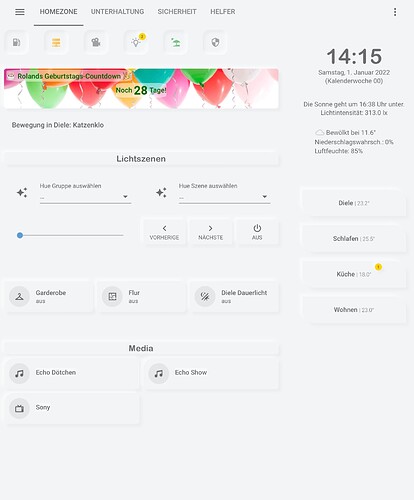414x500 pixels.
Task: Toggle the Garderobe light
Action: tap(49, 296)
